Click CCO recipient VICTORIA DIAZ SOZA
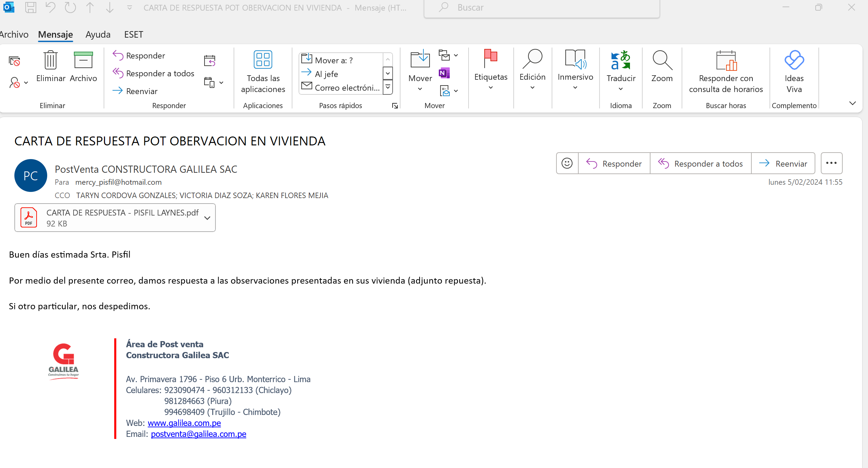This screenshot has height=468, width=868. 216,196
